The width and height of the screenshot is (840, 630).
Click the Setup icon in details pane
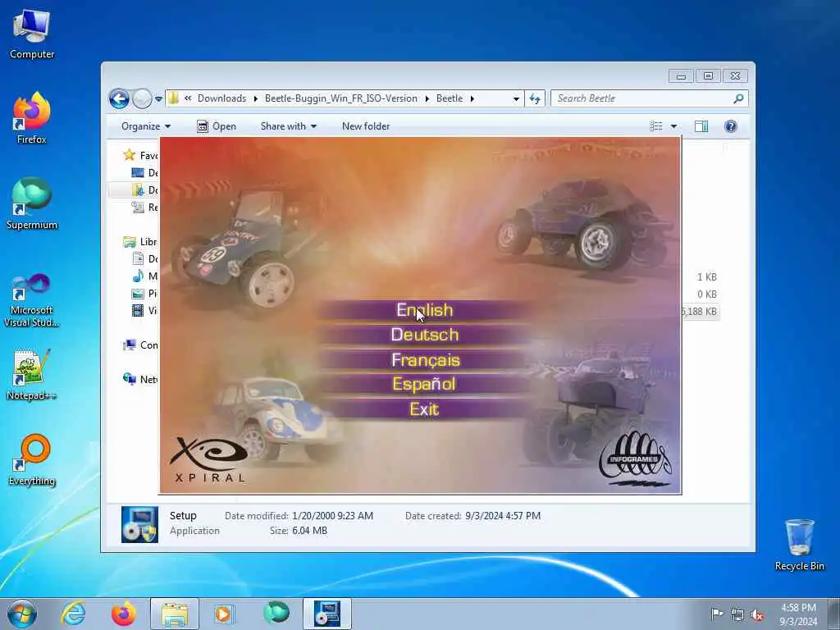click(139, 524)
